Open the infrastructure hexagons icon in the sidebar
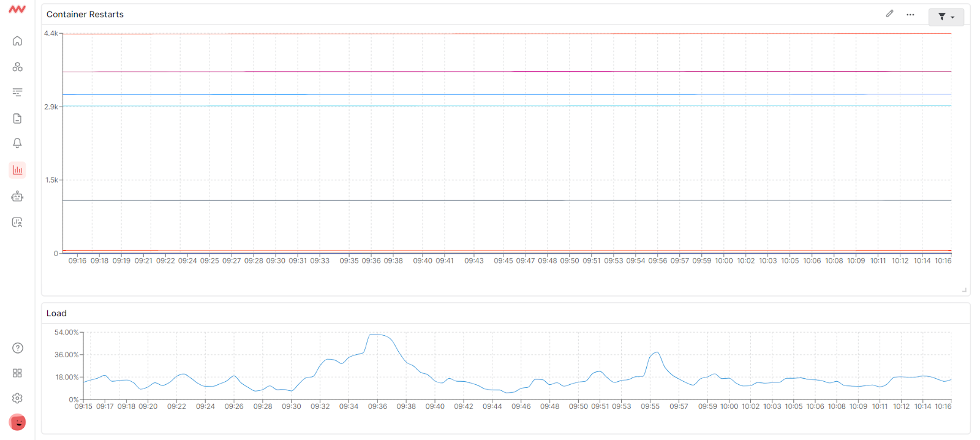Screen dimensions: 980x440 pyautogui.click(x=17, y=67)
